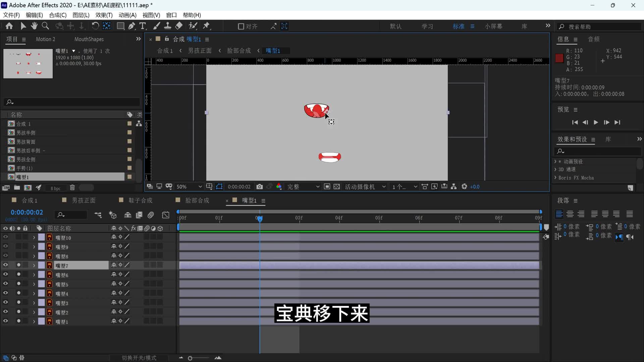Screen dimensions: 644x362
Task: Select the Selection arrow tool
Action: tap(23, 26)
